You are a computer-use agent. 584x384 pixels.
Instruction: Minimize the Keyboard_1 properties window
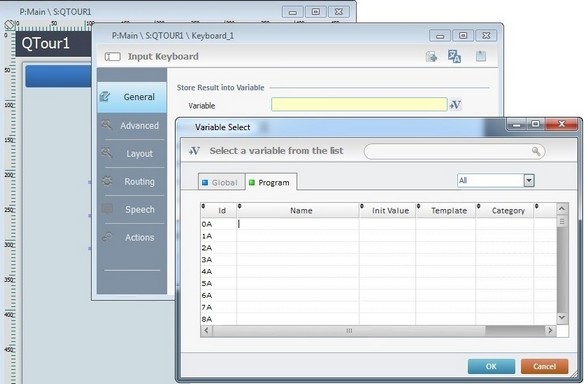tap(440, 36)
